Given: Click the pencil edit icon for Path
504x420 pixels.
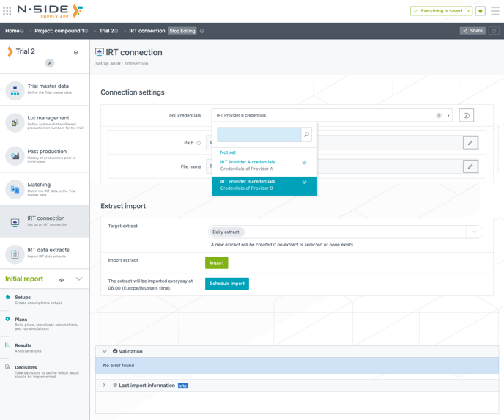Looking at the screenshot, I should (x=470, y=143).
